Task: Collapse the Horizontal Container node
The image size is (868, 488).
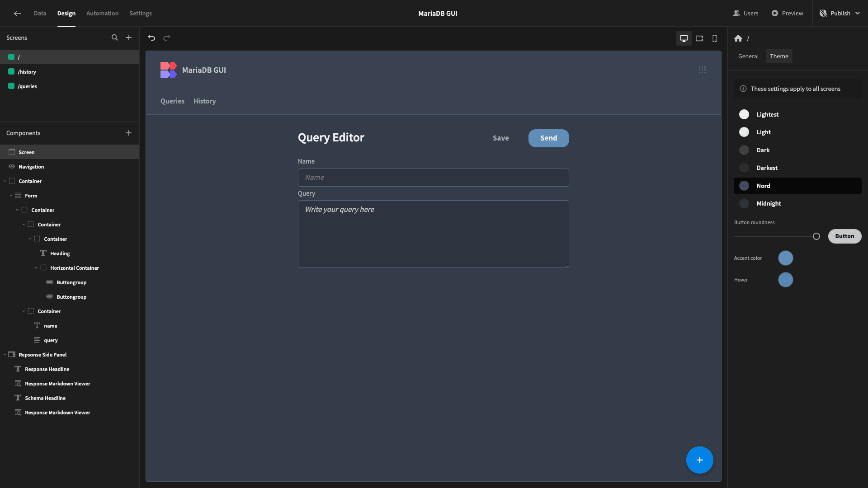Action: [37, 268]
